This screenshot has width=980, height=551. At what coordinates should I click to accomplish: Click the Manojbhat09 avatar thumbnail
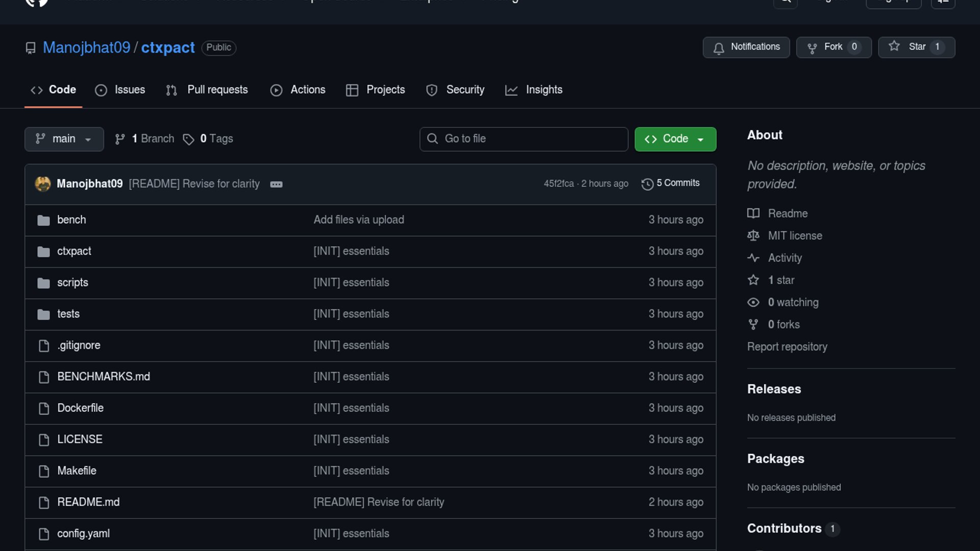pyautogui.click(x=43, y=184)
